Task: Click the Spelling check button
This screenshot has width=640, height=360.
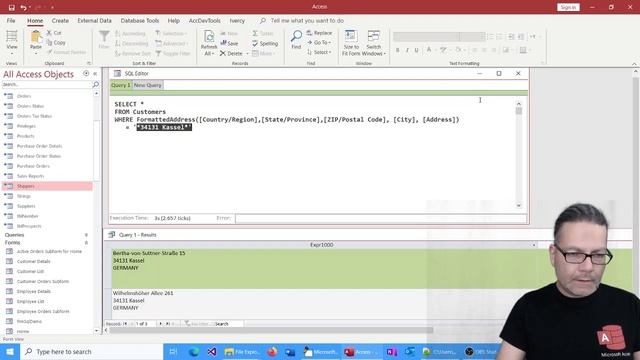Action: tap(265, 43)
